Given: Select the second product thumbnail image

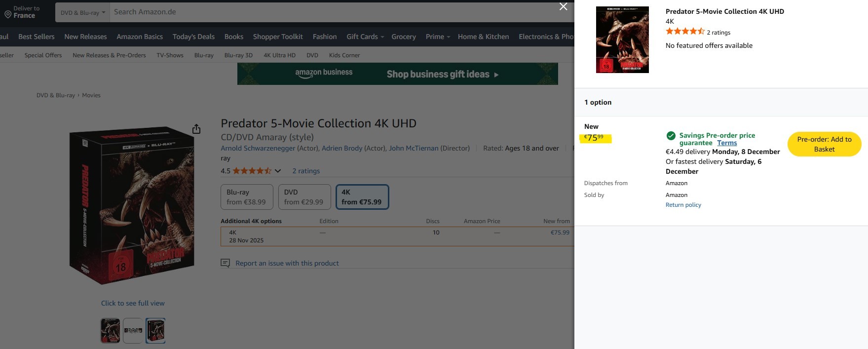Looking at the screenshot, I should click(133, 330).
